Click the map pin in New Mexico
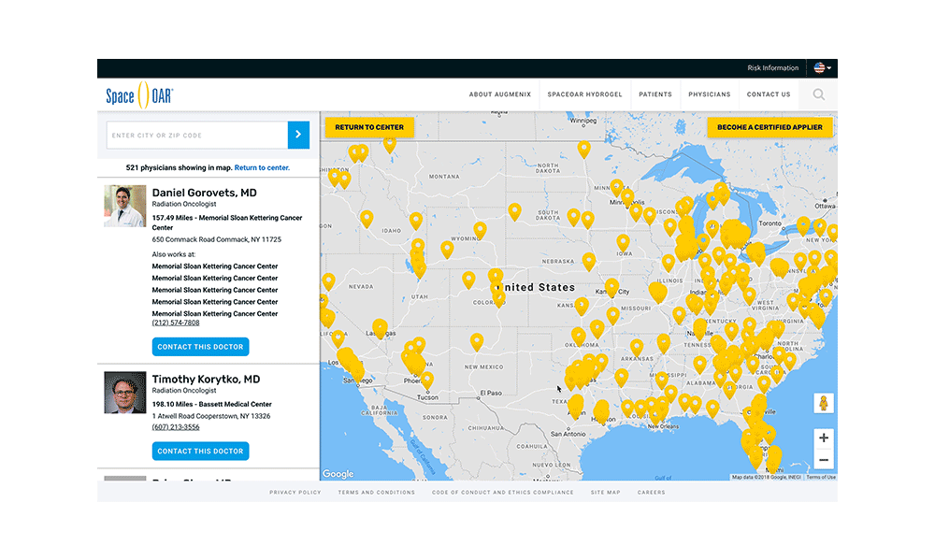 (477, 342)
